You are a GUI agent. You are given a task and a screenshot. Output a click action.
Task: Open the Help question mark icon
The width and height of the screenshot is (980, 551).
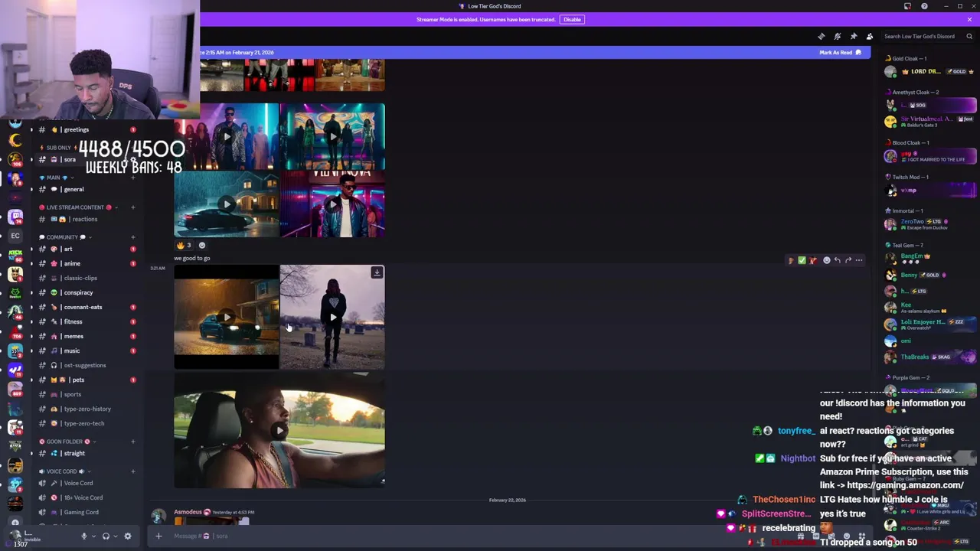tap(924, 6)
